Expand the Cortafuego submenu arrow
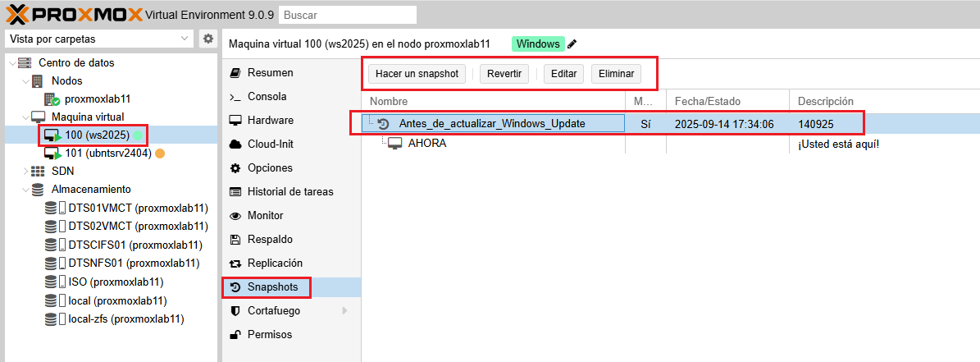 tap(345, 310)
